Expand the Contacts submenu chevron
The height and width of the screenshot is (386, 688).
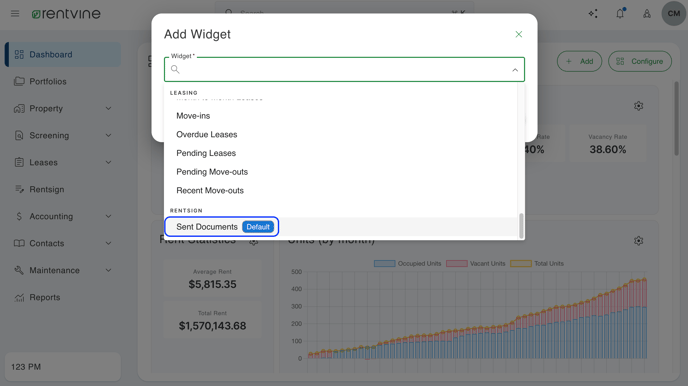pos(108,243)
